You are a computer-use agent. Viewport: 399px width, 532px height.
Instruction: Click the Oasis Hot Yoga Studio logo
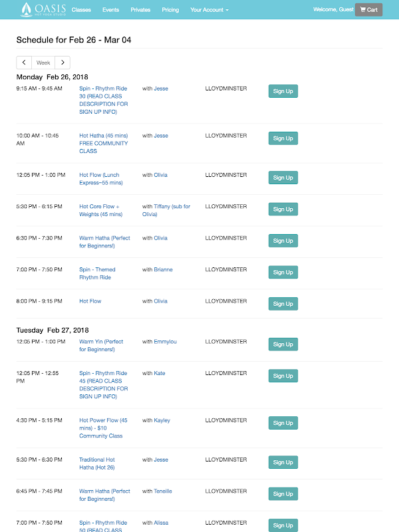[x=44, y=9]
